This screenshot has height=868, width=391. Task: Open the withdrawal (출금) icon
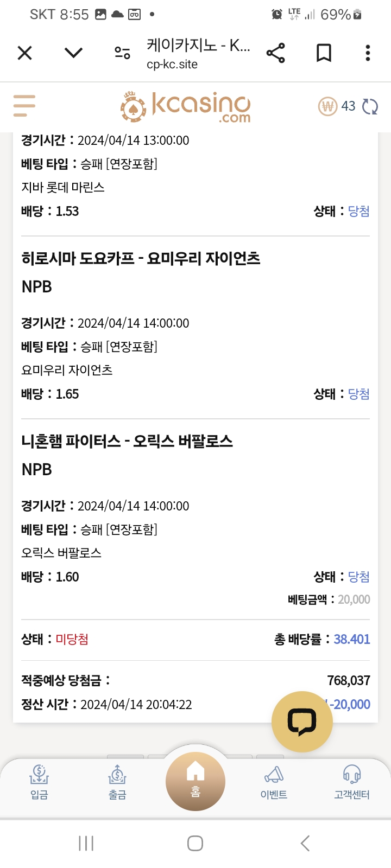coord(117,781)
